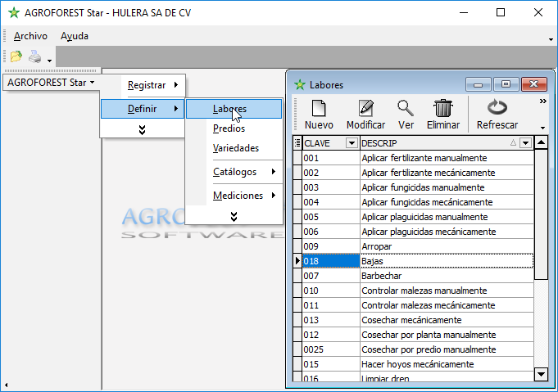558x392 pixels.
Task: Click the menu bar overflow arrow
Action: click(x=551, y=39)
